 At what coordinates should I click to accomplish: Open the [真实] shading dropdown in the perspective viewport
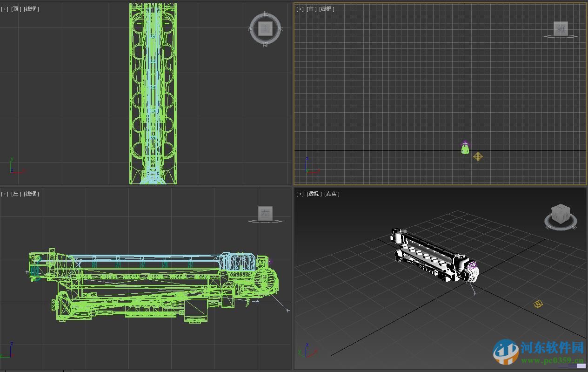click(331, 194)
